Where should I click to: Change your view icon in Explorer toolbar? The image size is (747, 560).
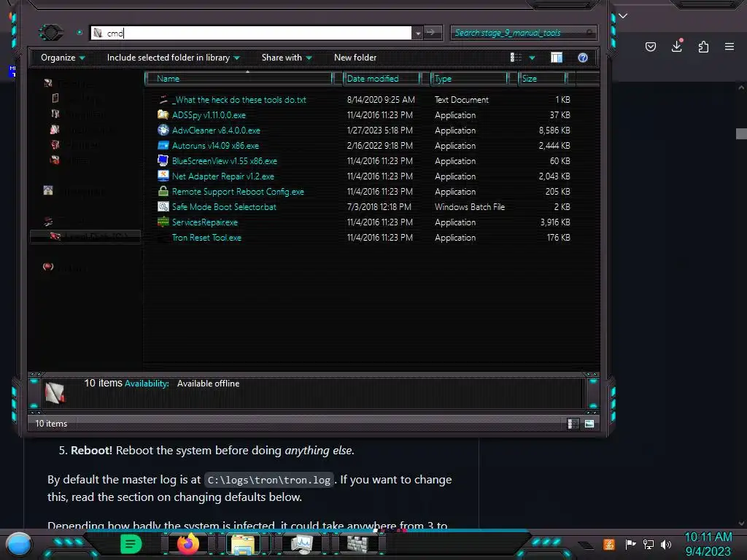coord(516,58)
